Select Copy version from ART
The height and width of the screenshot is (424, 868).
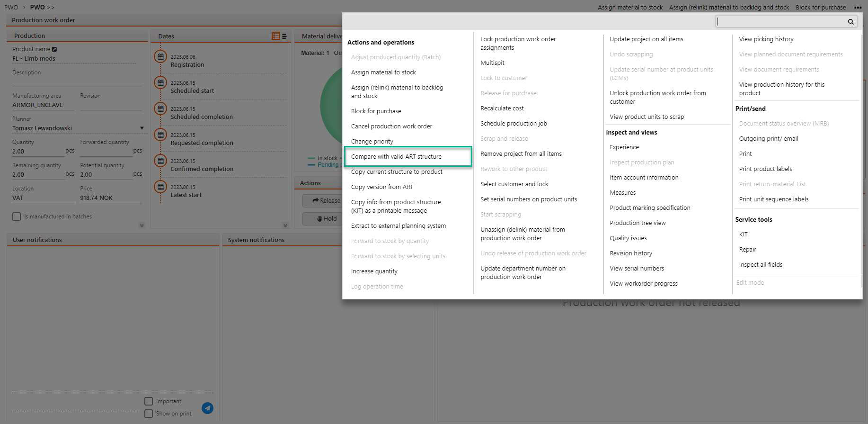click(382, 187)
